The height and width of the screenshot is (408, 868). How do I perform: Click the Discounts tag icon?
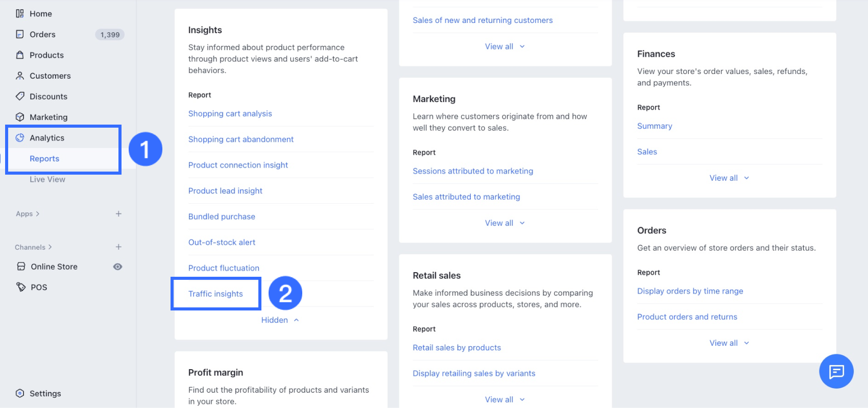20,97
